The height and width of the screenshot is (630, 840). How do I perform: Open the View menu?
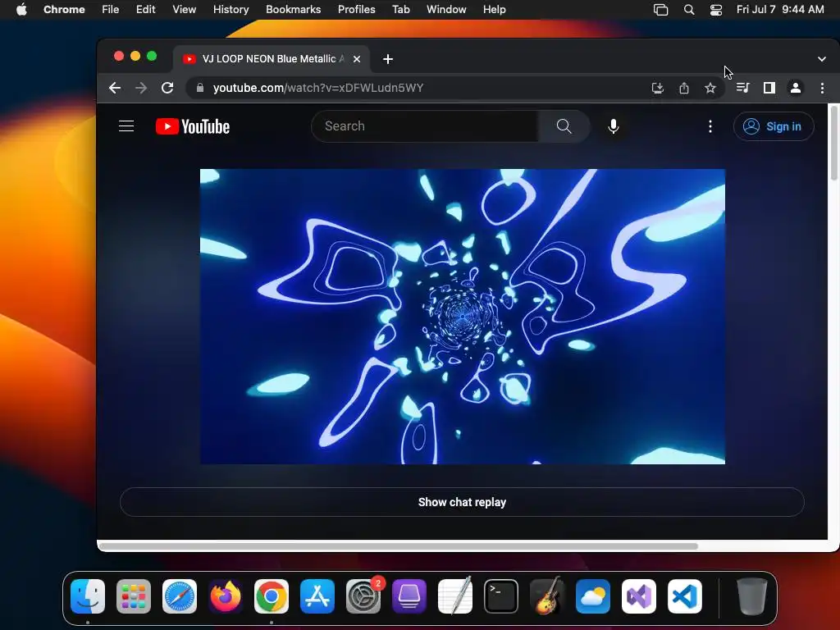[185, 10]
